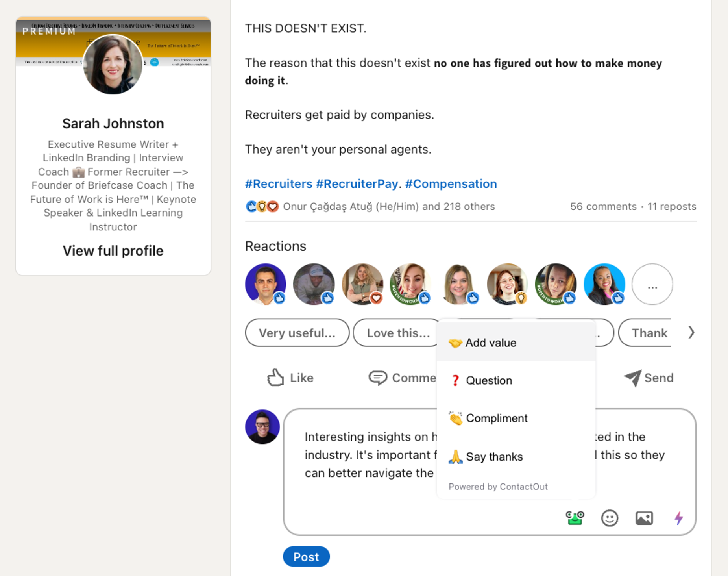
Task: Click the ContactOut green robot icon
Action: coord(575,518)
